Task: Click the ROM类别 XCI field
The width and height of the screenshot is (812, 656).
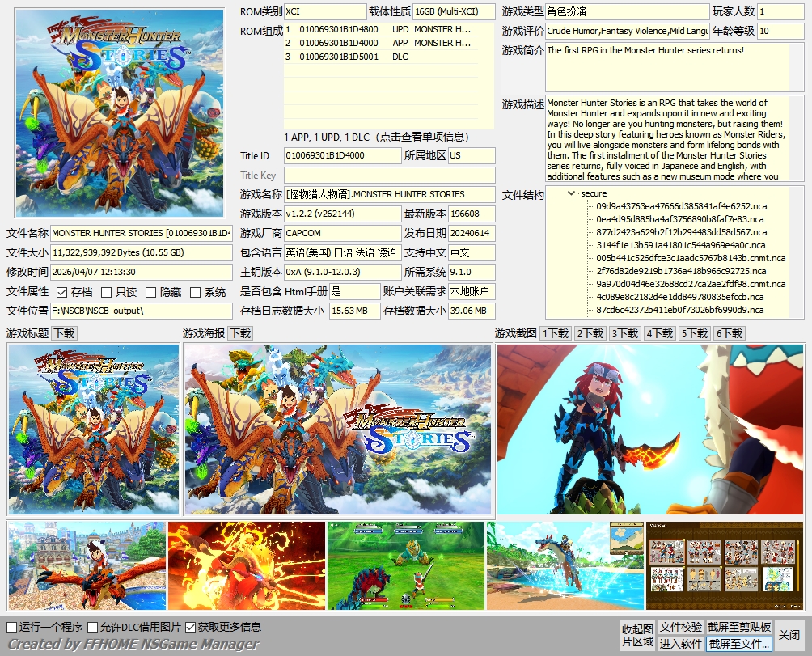Action: 325,11
